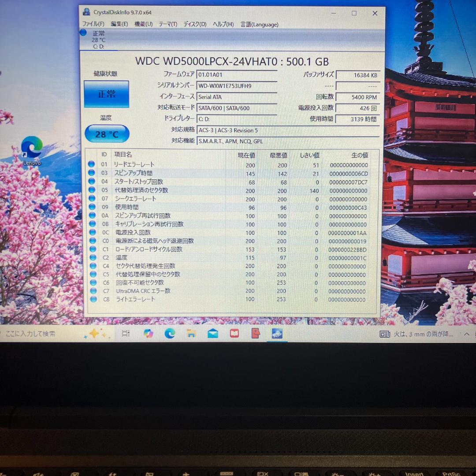This screenshot has height=476, width=476.
Task: Open the 言語(Language) menu
Action: [x=259, y=24]
